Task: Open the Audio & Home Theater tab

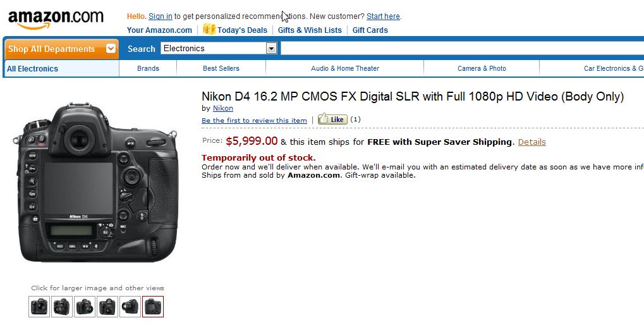Action: pos(345,69)
